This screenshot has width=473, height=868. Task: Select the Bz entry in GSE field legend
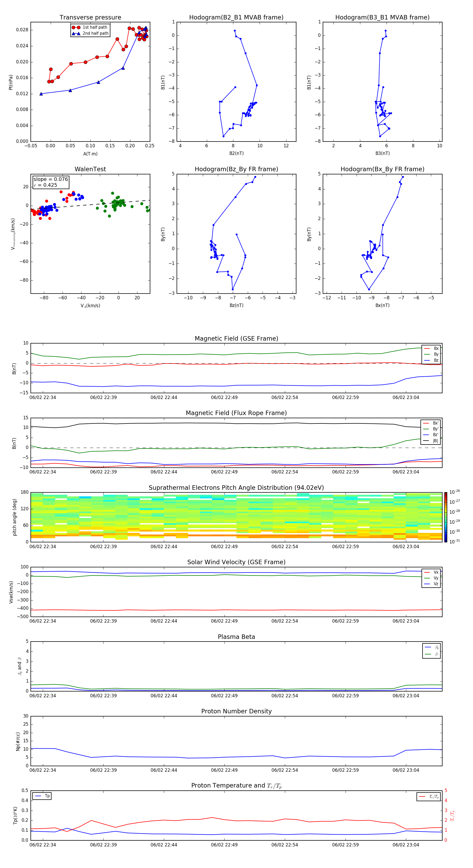[431, 361]
